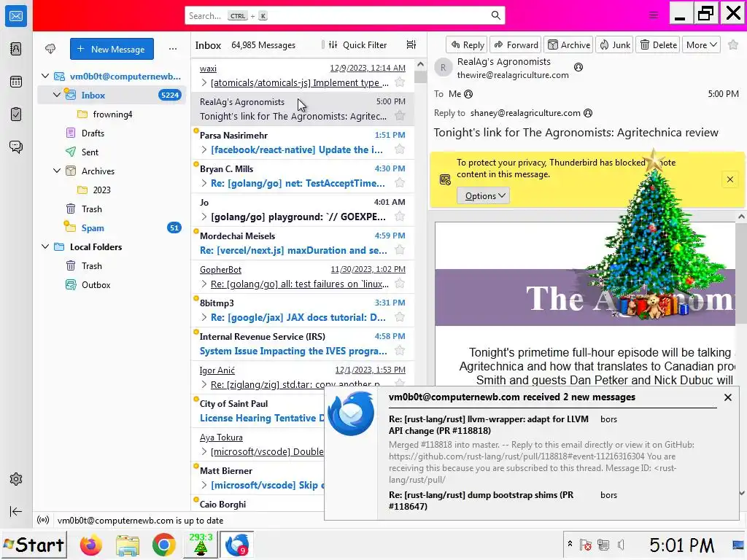This screenshot has width=747, height=560.
Task: Open Thunderbird Settings gear
Action: coord(16,479)
